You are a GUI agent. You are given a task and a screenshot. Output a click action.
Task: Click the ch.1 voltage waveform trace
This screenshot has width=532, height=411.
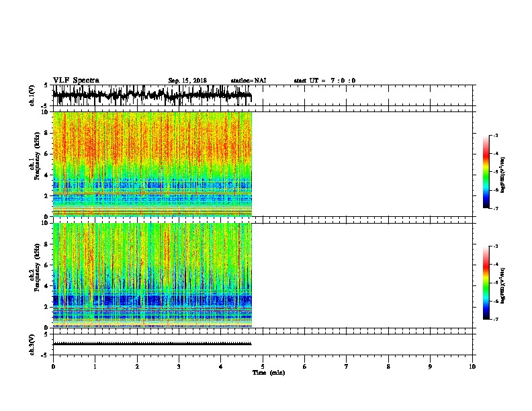coord(152,95)
